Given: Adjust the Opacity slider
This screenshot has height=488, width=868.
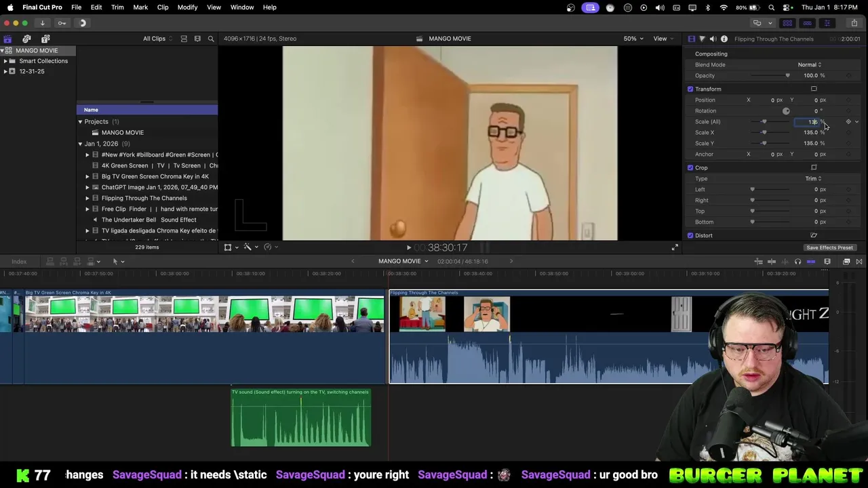Looking at the screenshot, I should (x=770, y=75).
